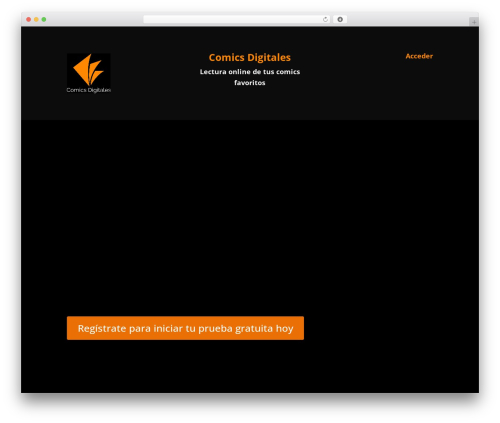
Task: Click the red close window button
Action: click(x=29, y=19)
